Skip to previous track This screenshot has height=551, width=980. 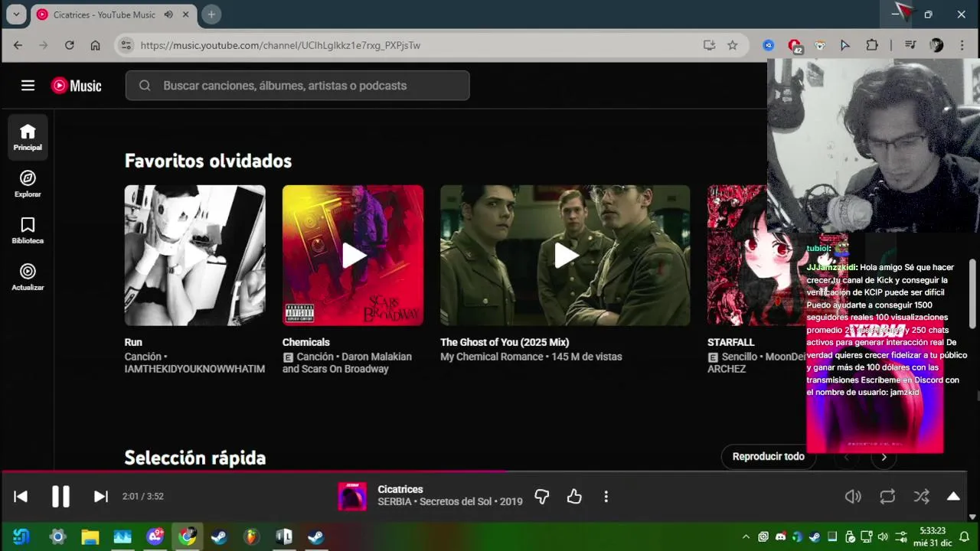[x=21, y=497]
